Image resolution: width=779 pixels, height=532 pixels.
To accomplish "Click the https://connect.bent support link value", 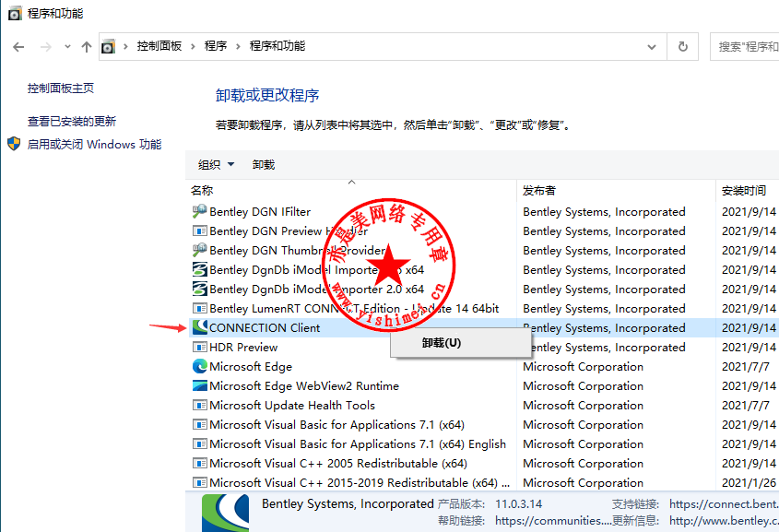I will point(724,504).
